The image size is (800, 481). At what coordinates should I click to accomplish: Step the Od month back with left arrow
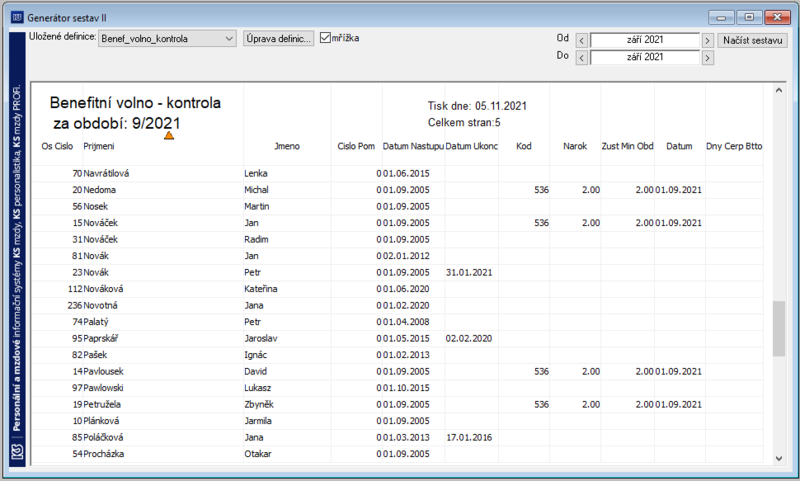582,41
